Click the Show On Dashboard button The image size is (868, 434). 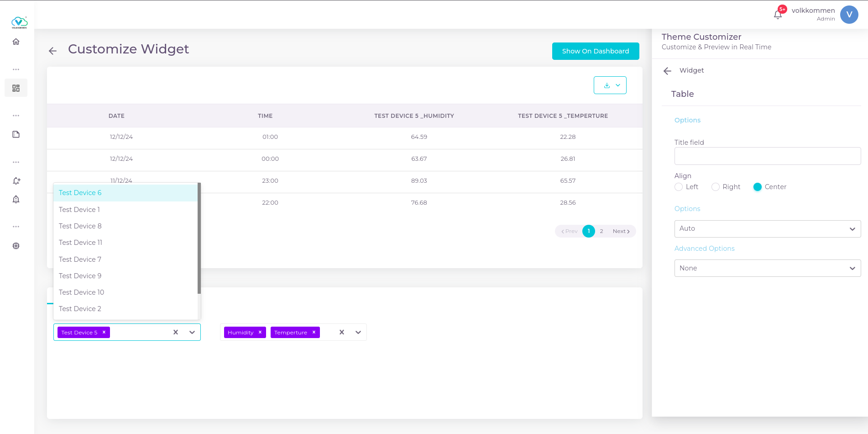[595, 51]
